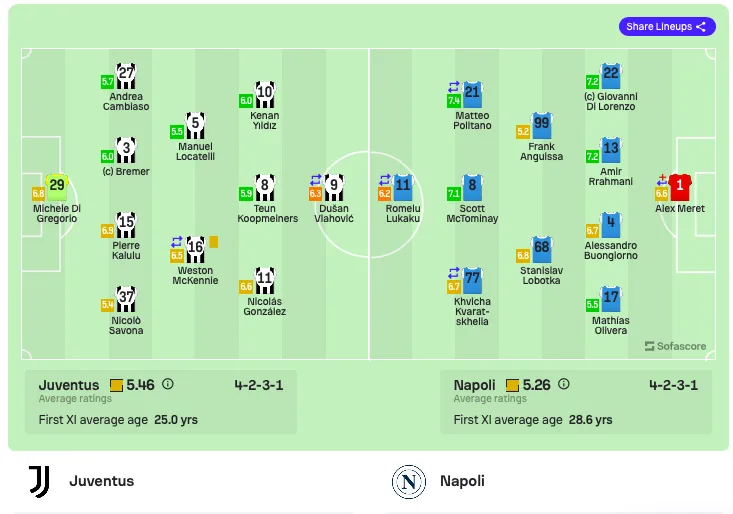The width and height of the screenshot is (733, 514).
Task: Click Weston McKennie's yellow card icon
Action: pyautogui.click(x=214, y=242)
